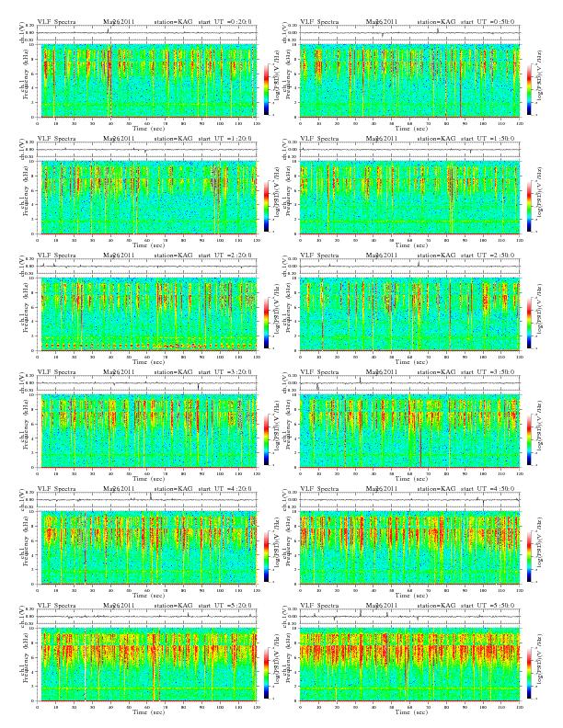
Task: Click the title text 'start UT =1:20:0'
Action: coord(225,139)
